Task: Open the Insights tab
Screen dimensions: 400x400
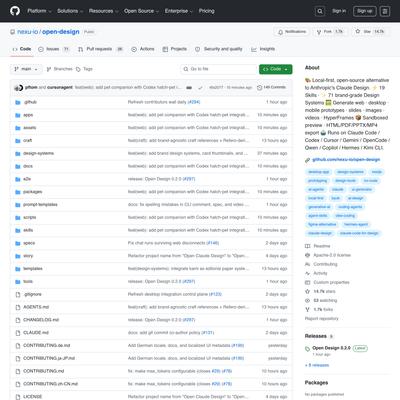Action: (x=263, y=49)
